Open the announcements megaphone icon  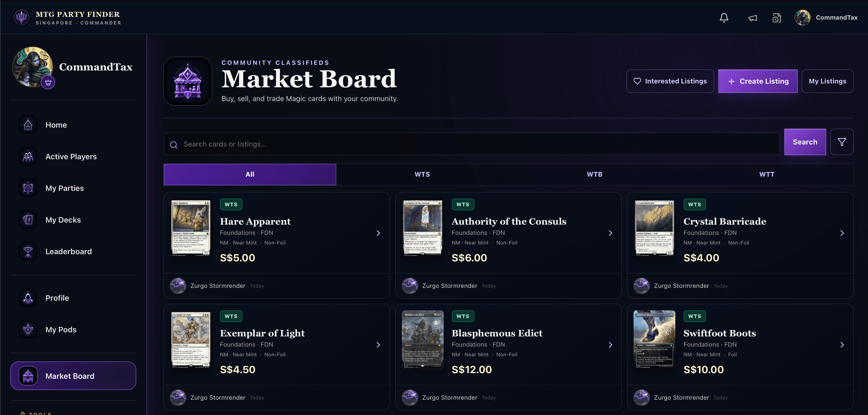point(752,18)
